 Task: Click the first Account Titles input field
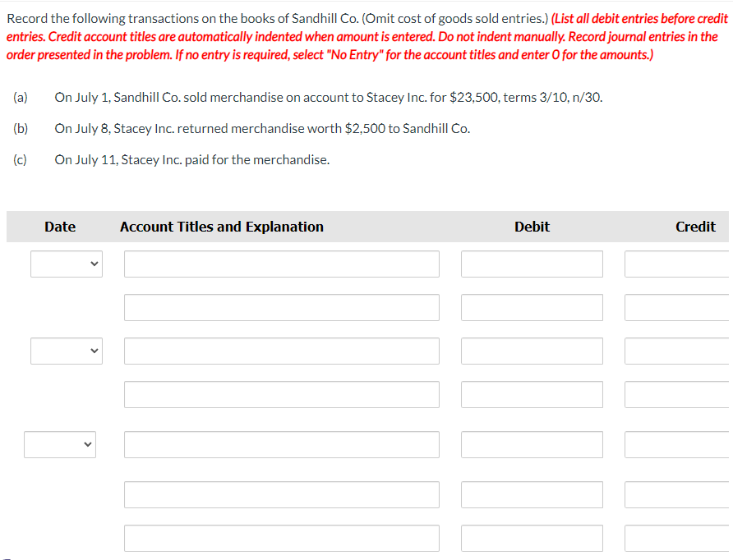click(281, 264)
